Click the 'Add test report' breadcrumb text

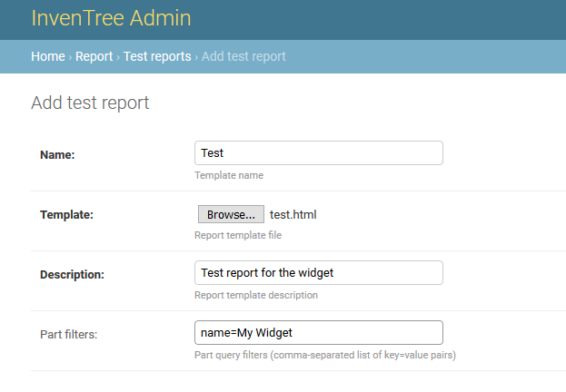click(x=243, y=56)
